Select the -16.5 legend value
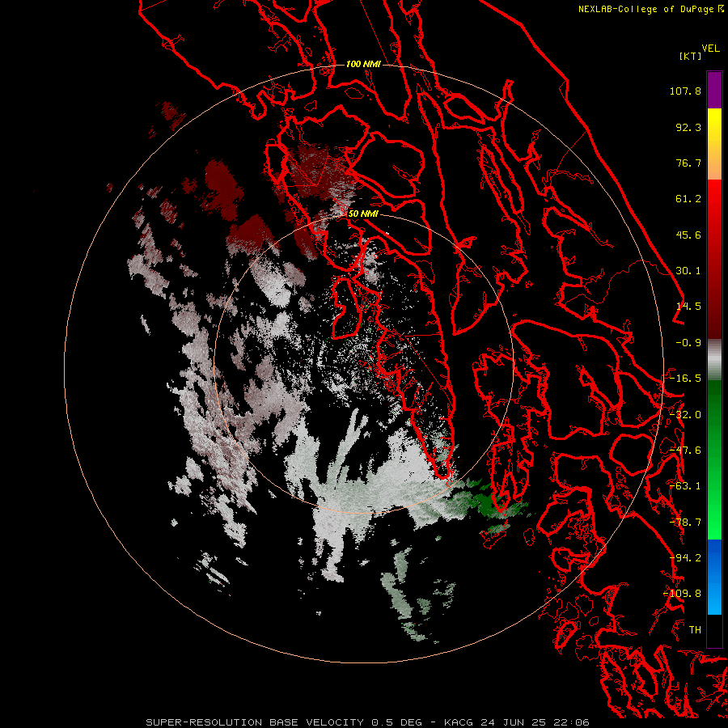Screen dimensions: 728x728 (685, 379)
